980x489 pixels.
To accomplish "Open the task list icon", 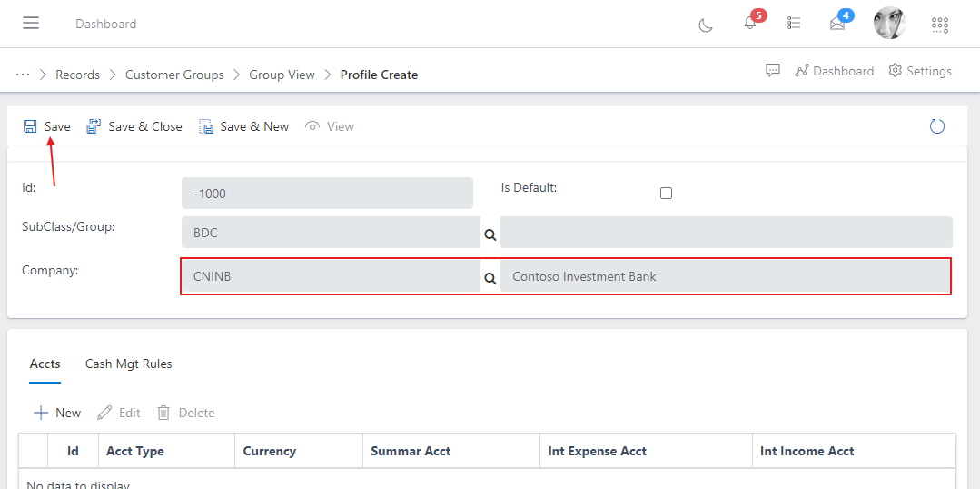I will click(794, 23).
